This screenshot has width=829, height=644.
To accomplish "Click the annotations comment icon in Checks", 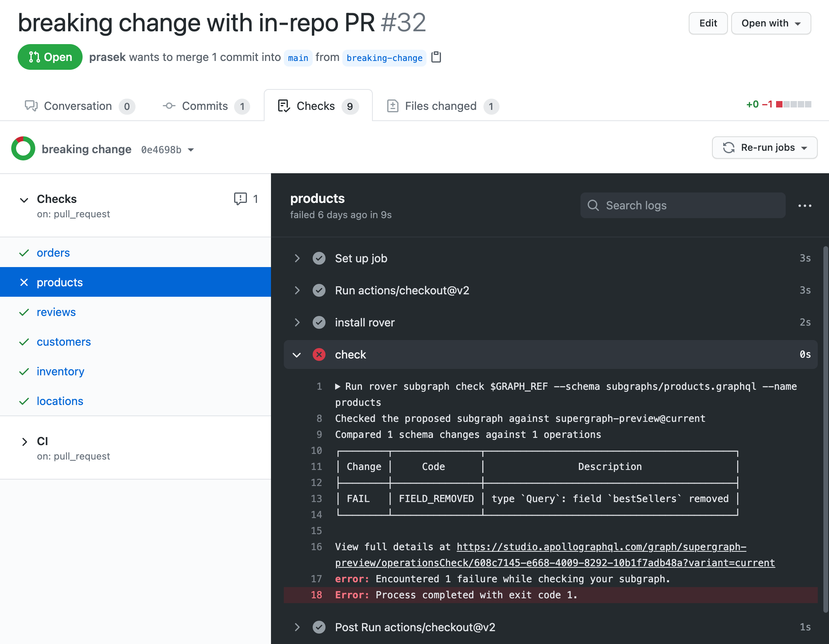I will (240, 198).
